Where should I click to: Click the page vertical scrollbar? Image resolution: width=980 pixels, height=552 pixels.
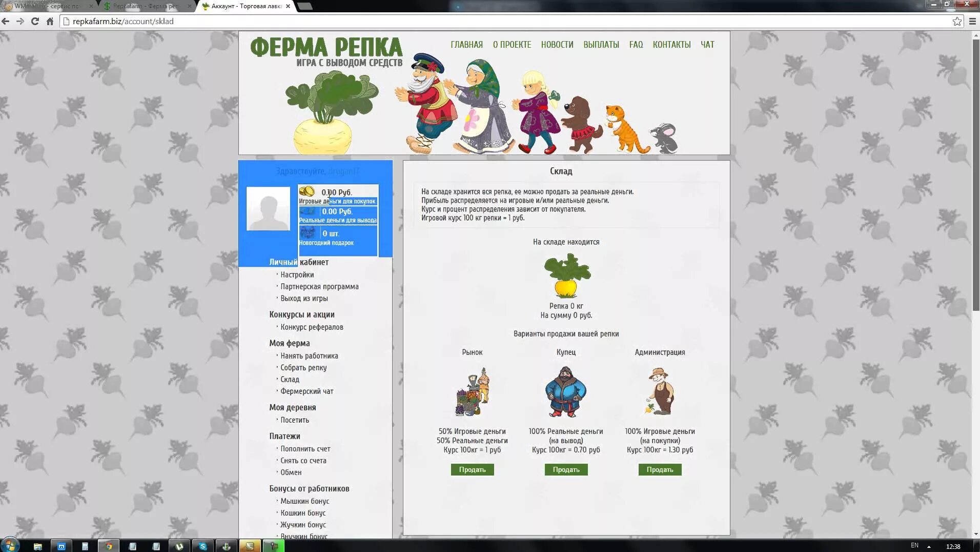976,174
